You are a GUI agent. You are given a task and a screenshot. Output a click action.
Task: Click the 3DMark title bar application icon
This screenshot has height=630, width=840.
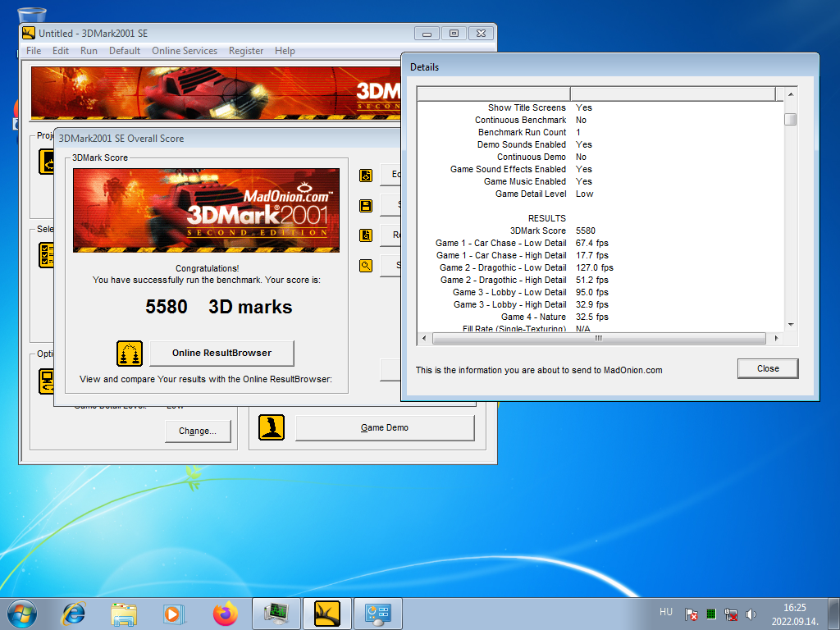(29, 33)
